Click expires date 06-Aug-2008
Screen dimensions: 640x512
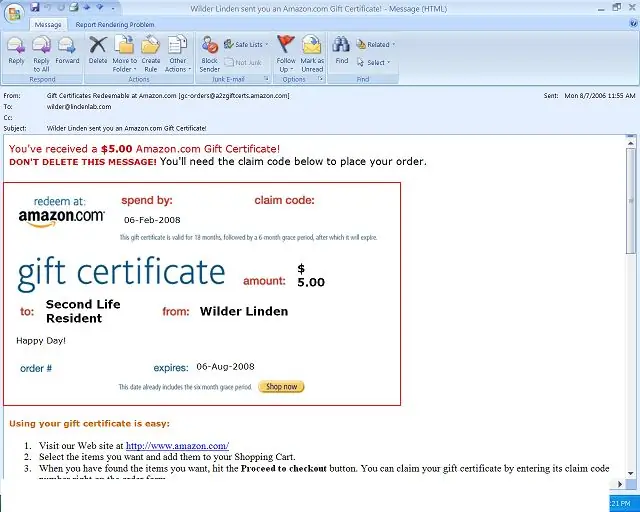click(x=225, y=367)
